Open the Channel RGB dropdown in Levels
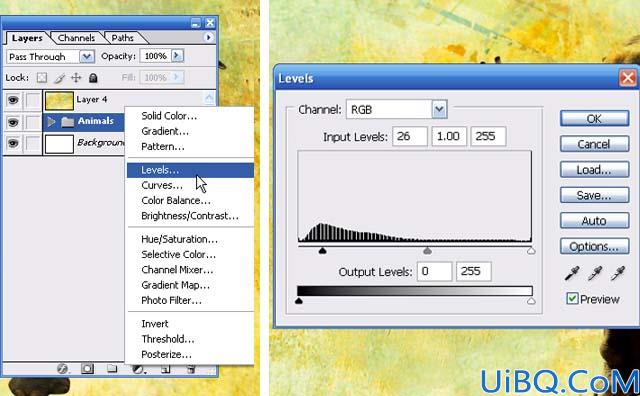 coord(439,109)
